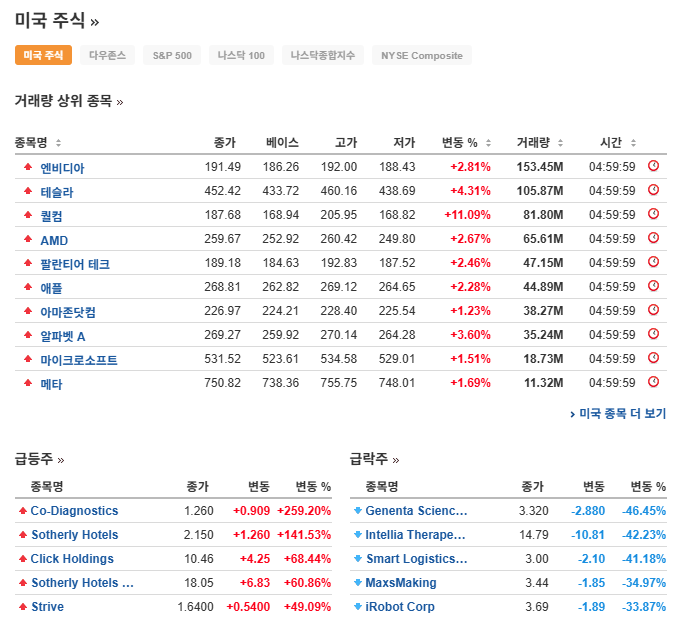Open the 알파벳 A stock link
The width and height of the screenshot is (677, 632).
coord(63,336)
